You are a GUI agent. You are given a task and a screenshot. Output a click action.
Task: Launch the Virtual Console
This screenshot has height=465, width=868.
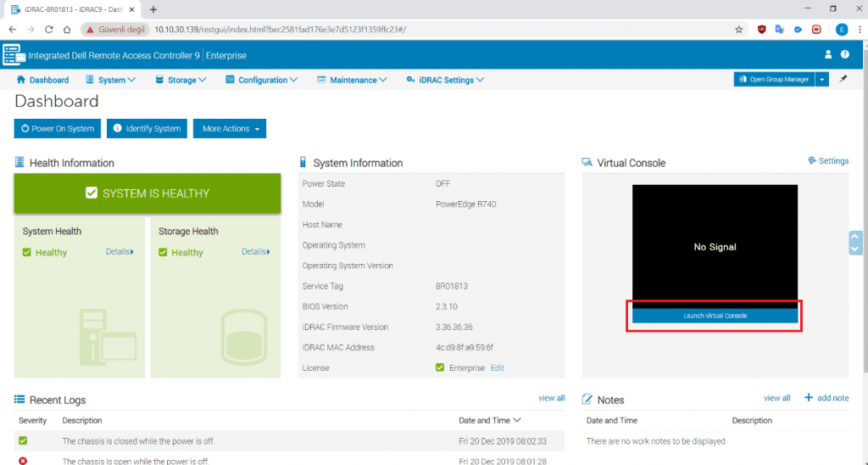coord(715,316)
